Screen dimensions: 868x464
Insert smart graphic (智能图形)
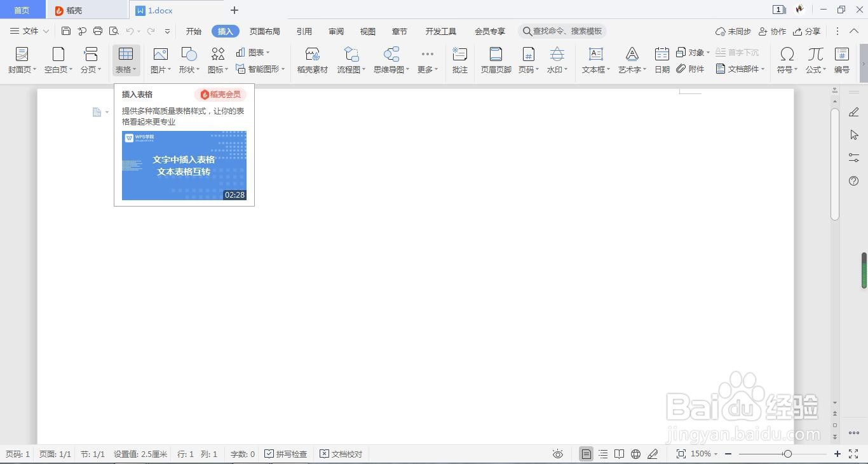[x=261, y=69]
